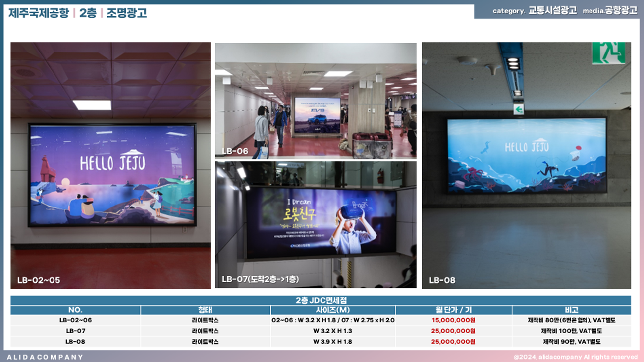Image resolution: width=644 pixels, height=362 pixels.
Task: Select the 월 단가 / 기 column header
Action: [x=453, y=310]
